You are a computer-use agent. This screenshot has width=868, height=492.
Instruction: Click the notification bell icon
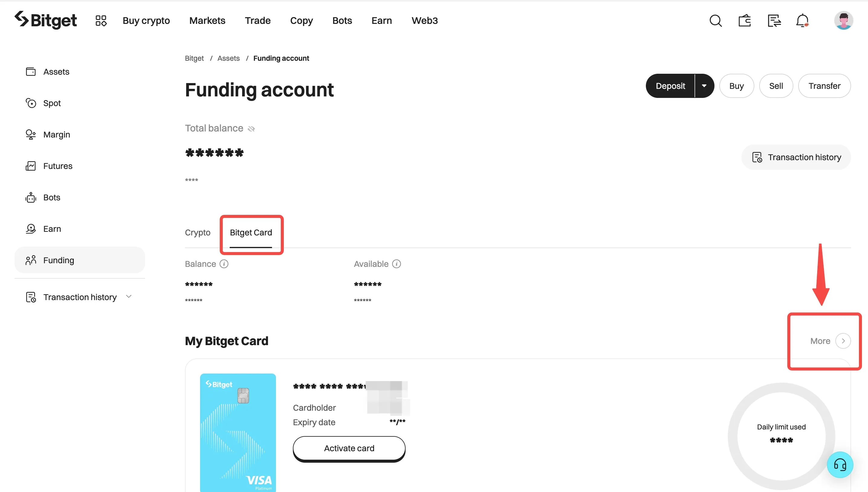(x=802, y=21)
